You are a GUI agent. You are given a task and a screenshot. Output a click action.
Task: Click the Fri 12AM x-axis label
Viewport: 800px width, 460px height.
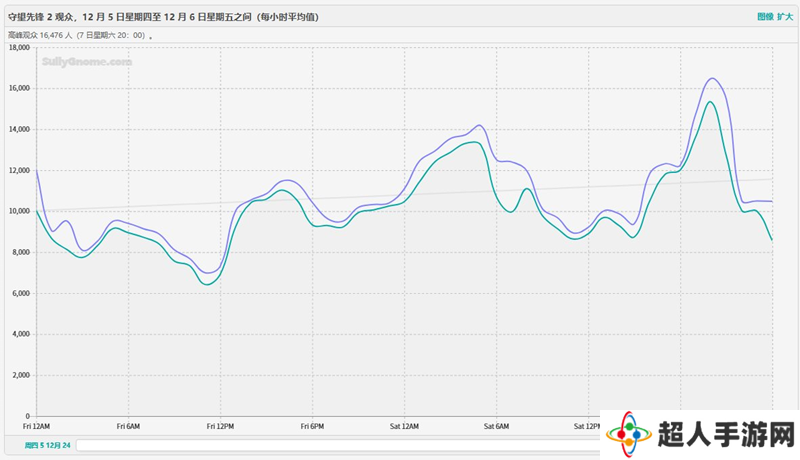tap(36, 426)
